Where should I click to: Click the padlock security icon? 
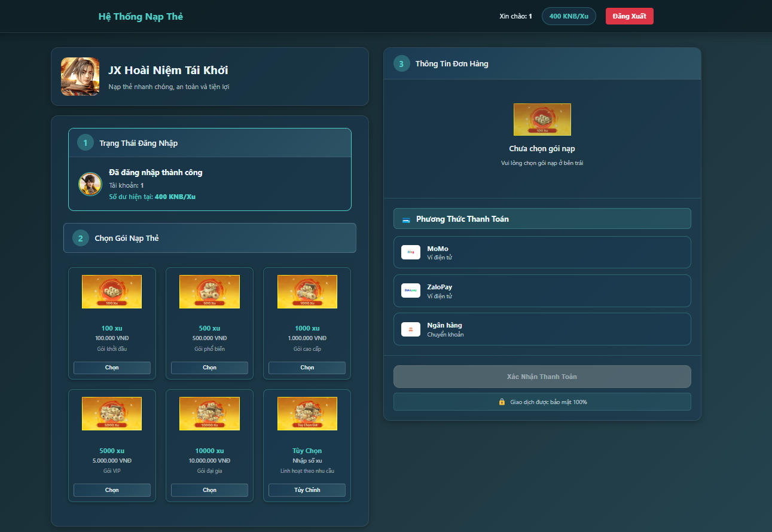[502, 402]
